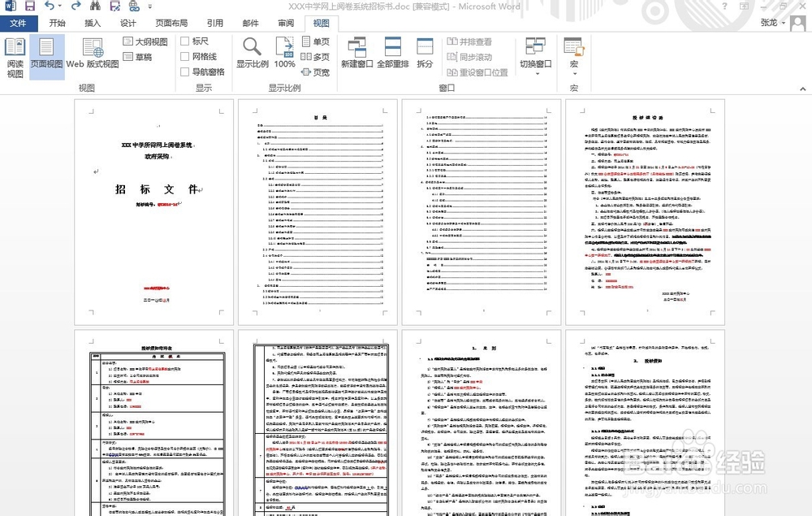Open the 文件 menu
This screenshot has width=812, height=516.
[x=18, y=24]
